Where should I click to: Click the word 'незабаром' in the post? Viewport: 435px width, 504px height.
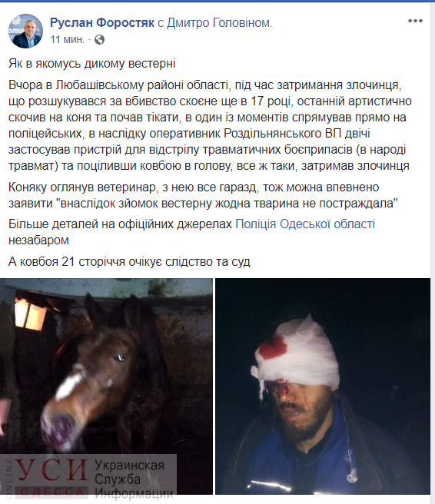coord(38,240)
